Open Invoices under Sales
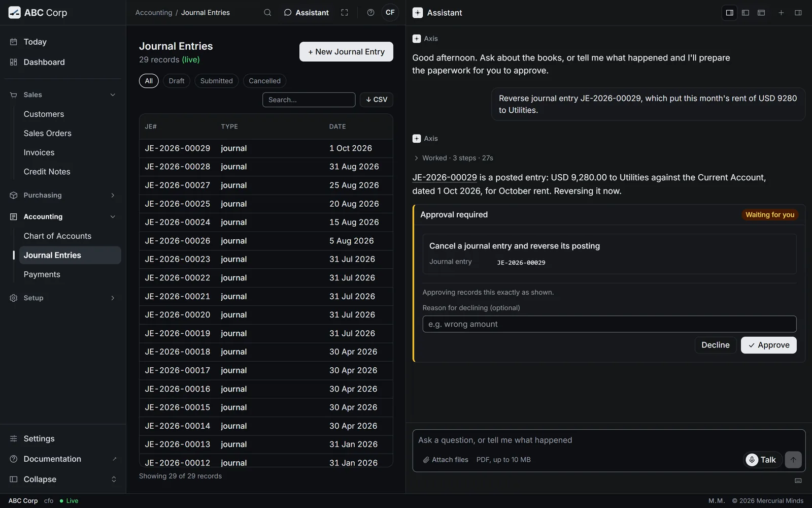 (70, 152)
